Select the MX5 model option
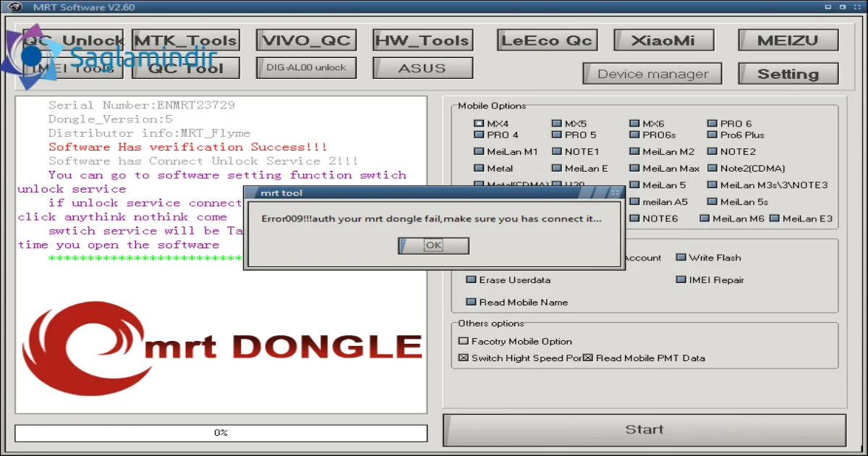The width and height of the screenshot is (868, 456). (569, 124)
